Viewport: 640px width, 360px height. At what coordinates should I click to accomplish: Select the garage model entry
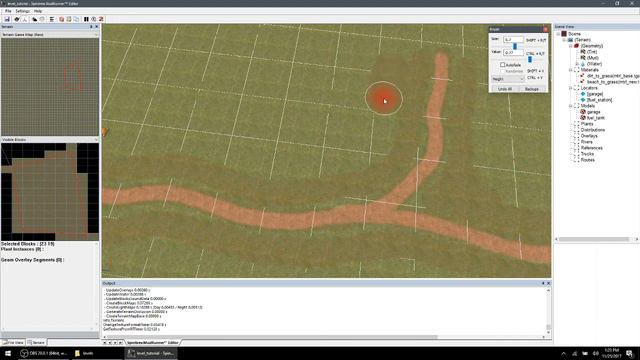pyautogui.click(x=593, y=112)
